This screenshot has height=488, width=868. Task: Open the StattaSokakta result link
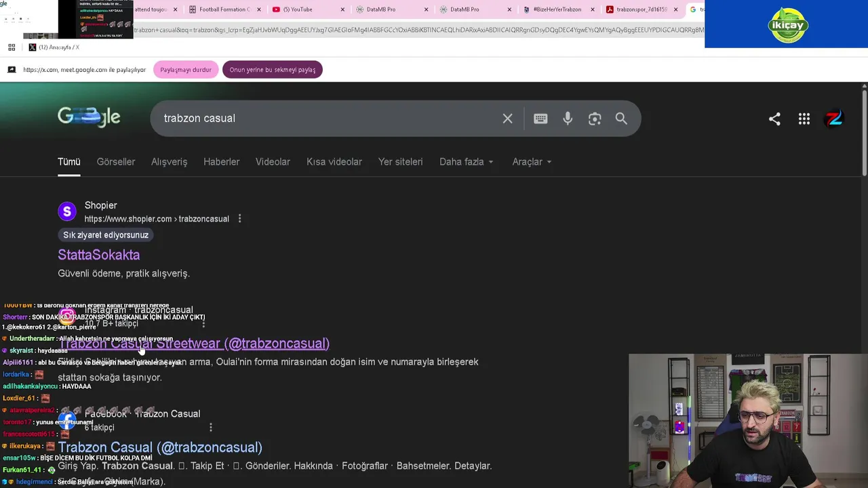point(99,255)
